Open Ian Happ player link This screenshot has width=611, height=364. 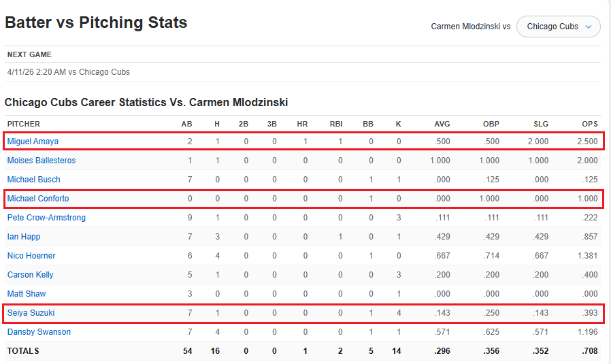pos(24,237)
